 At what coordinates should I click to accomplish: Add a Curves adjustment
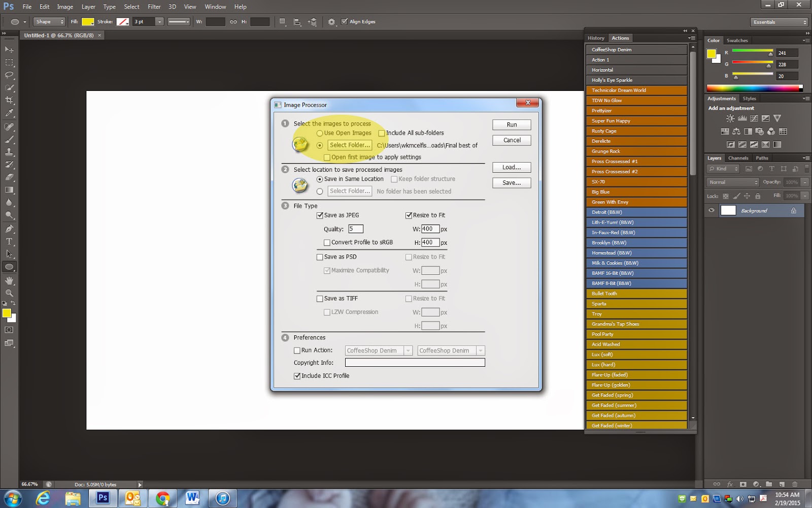click(754, 118)
